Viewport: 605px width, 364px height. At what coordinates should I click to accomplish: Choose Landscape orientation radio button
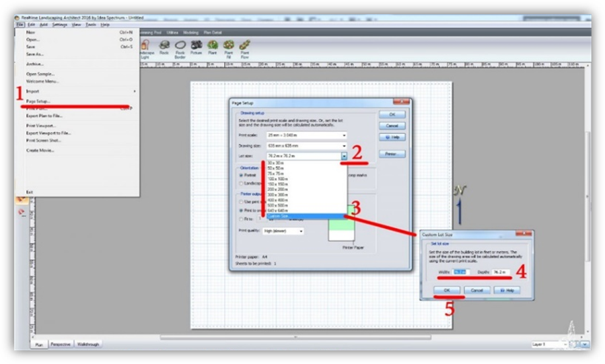(x=241, y=183)
